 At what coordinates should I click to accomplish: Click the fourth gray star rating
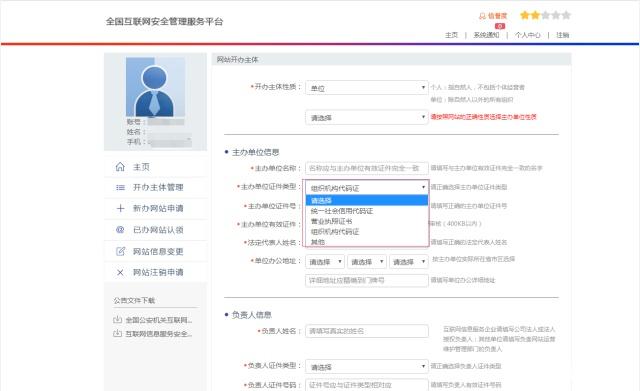[x=556, y=16]
